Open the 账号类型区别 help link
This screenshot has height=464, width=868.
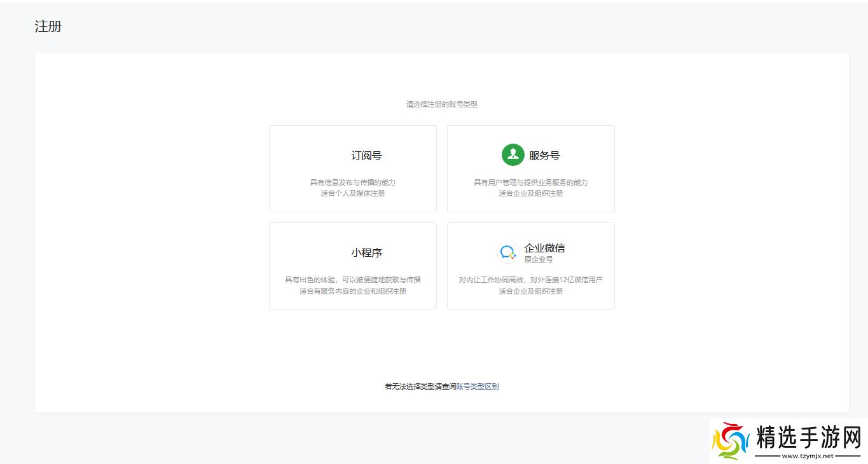click(477, 386)
